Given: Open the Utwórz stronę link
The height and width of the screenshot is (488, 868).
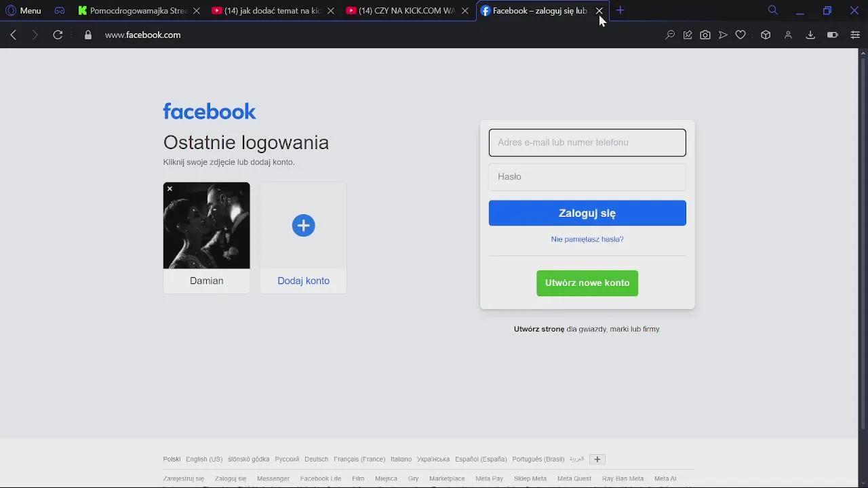Looking at the screenshot, I should (539, 329).
